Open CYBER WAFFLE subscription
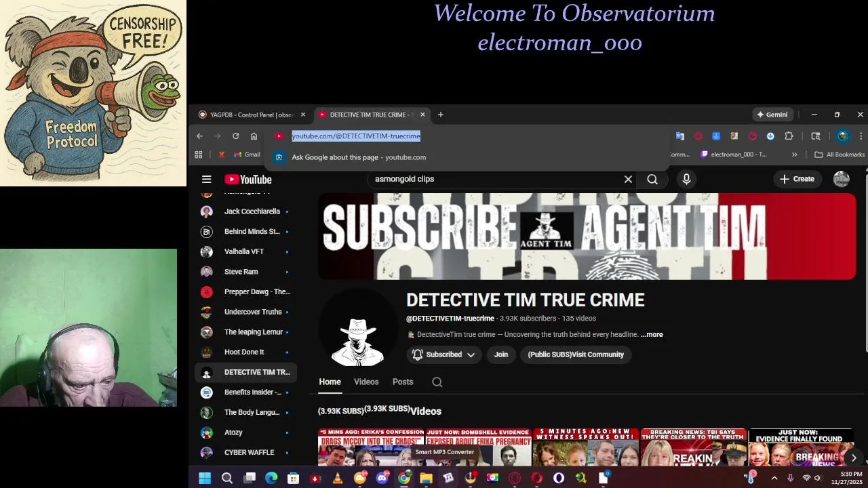The width and height of the screenshot is (868, 488). pos(245,453)
